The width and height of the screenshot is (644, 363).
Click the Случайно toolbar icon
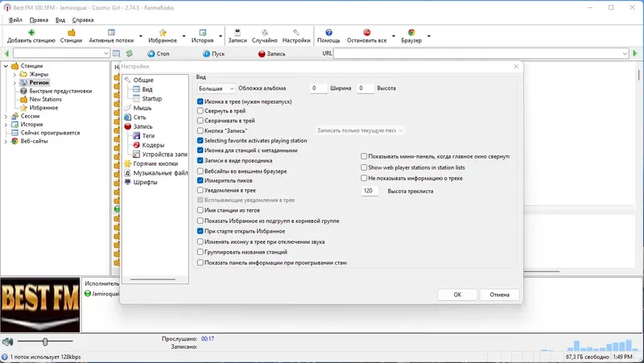click(x=265, y=32)
